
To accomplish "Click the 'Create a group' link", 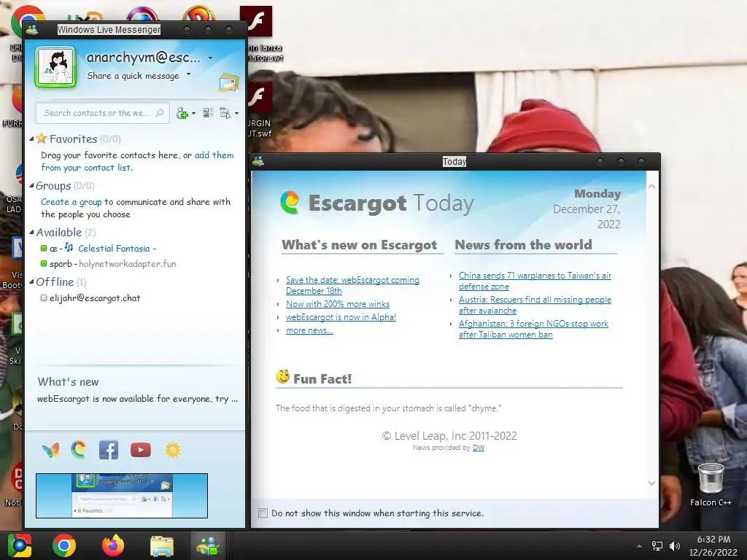I will (71, 202).
